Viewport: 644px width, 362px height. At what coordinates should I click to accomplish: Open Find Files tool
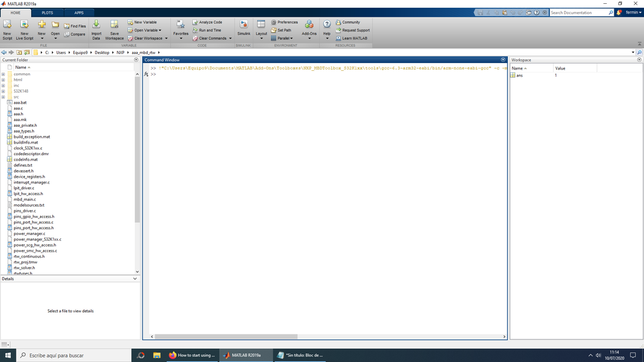75,26
